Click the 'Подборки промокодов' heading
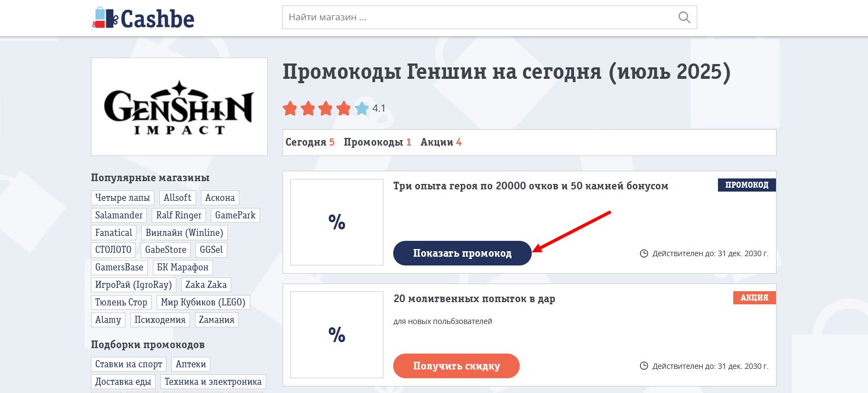Viewport: 868px width, 393px height. tap(148, 345)
